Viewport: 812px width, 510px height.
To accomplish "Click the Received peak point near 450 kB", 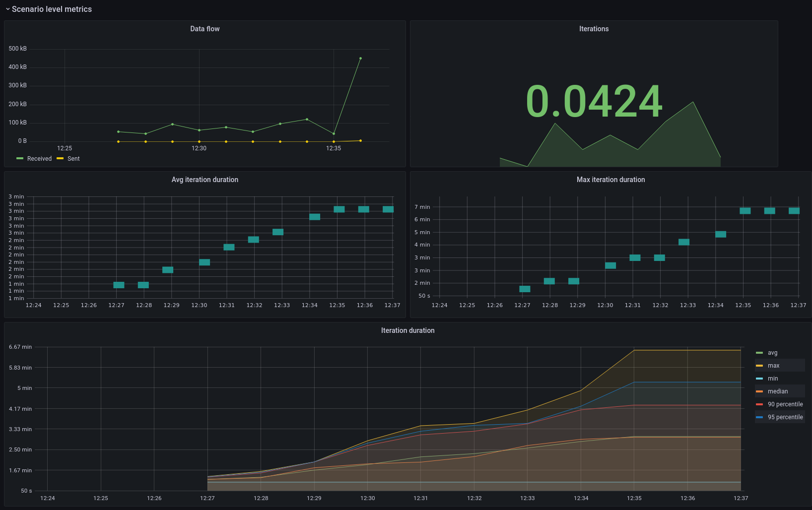I will click(360, 58).
